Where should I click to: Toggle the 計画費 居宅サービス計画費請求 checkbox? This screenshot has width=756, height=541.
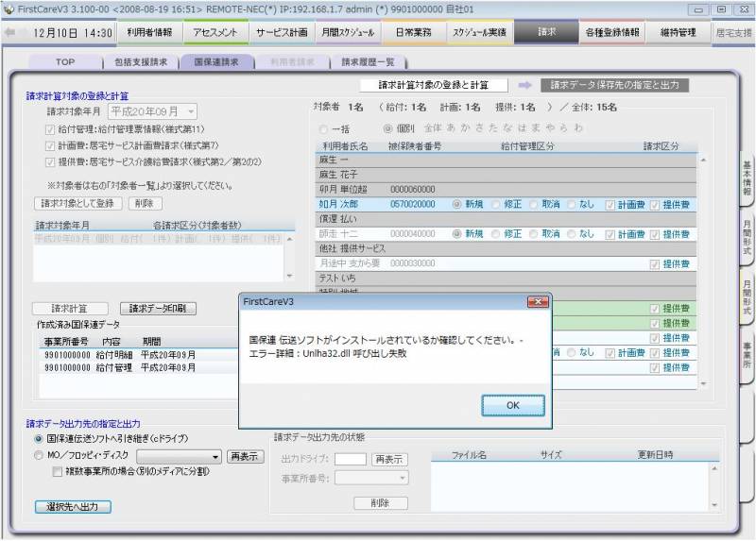pos(51,146)
